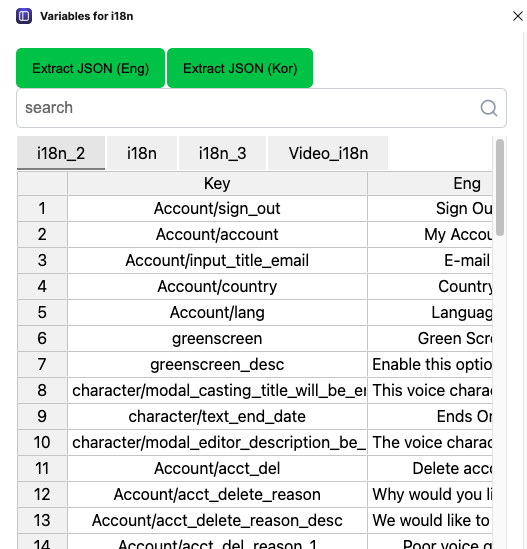The image size is (527, 549).
Task: Click Extract JSON (Kor) button
Action: (x=240, y=68)
